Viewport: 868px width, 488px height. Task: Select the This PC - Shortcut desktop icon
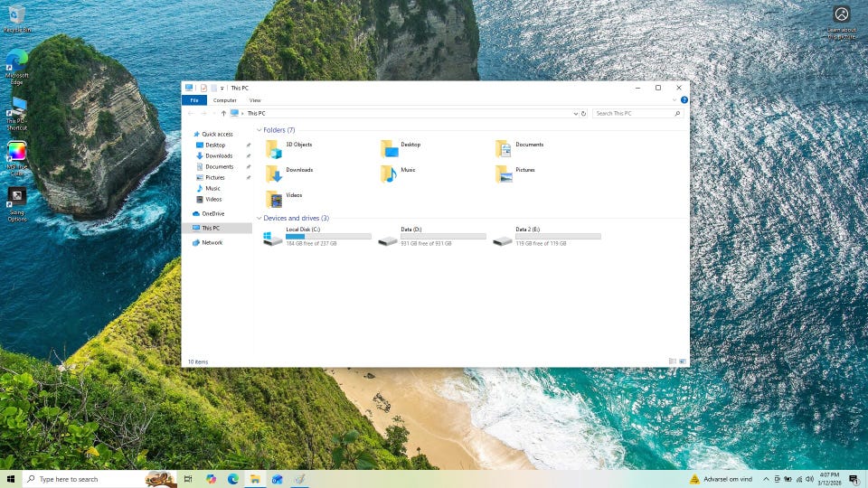tap(16, 114)
